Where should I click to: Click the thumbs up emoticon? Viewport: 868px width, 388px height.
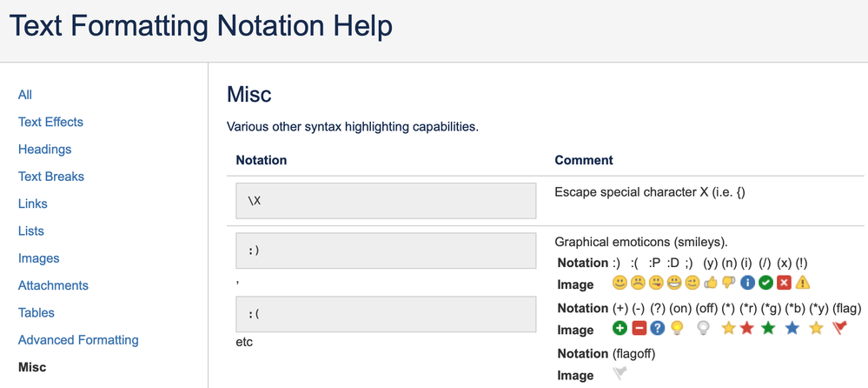click(712, 284)
